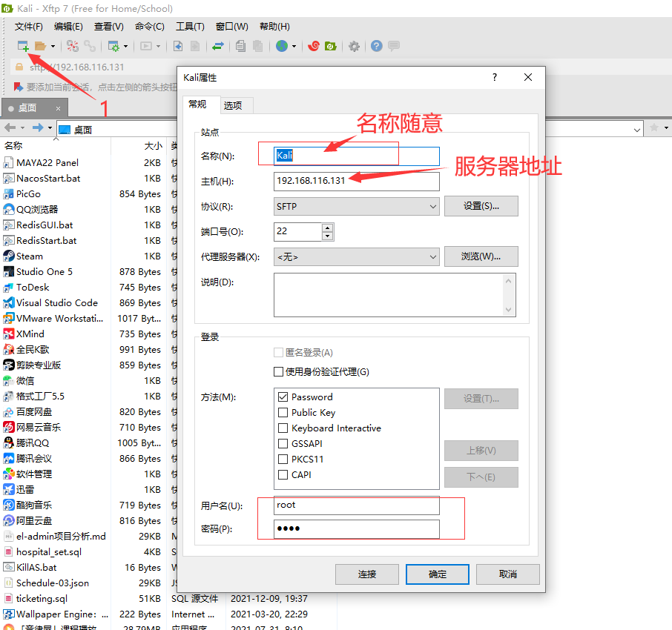Close the 桌面 file tab
Image resolution: width=672 pixels, height=630 pixels.
(59, 108)
